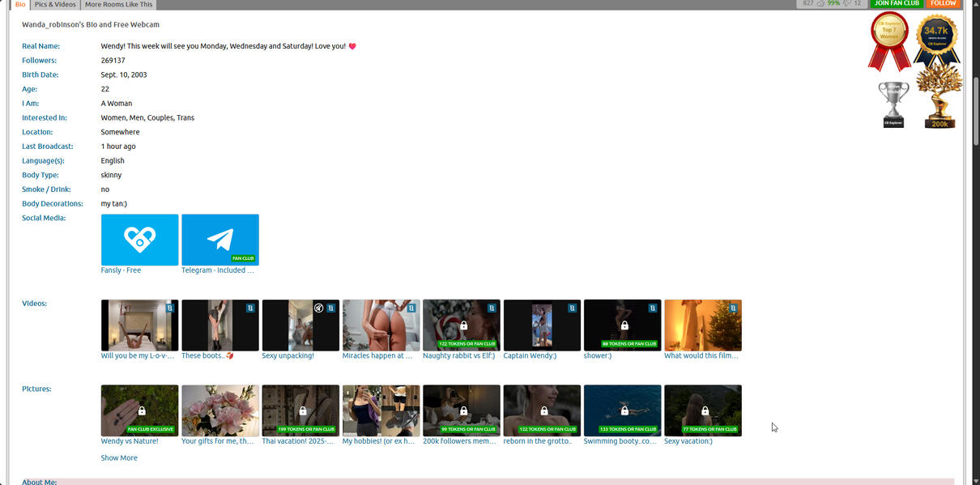Viewport: 980px width, 485px height.
Task: Click the muted icon on Sexy unpacking video
Action: pos(319,308)
